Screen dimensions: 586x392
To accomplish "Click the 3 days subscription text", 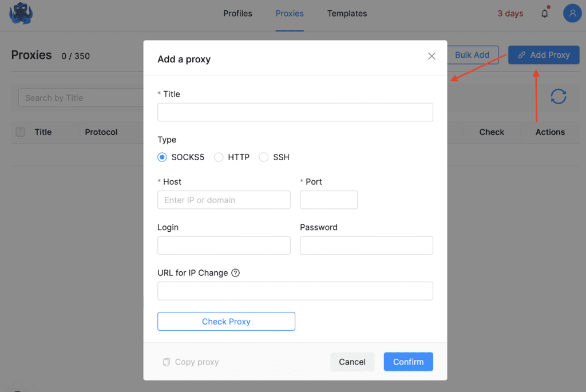I will 510,14.
